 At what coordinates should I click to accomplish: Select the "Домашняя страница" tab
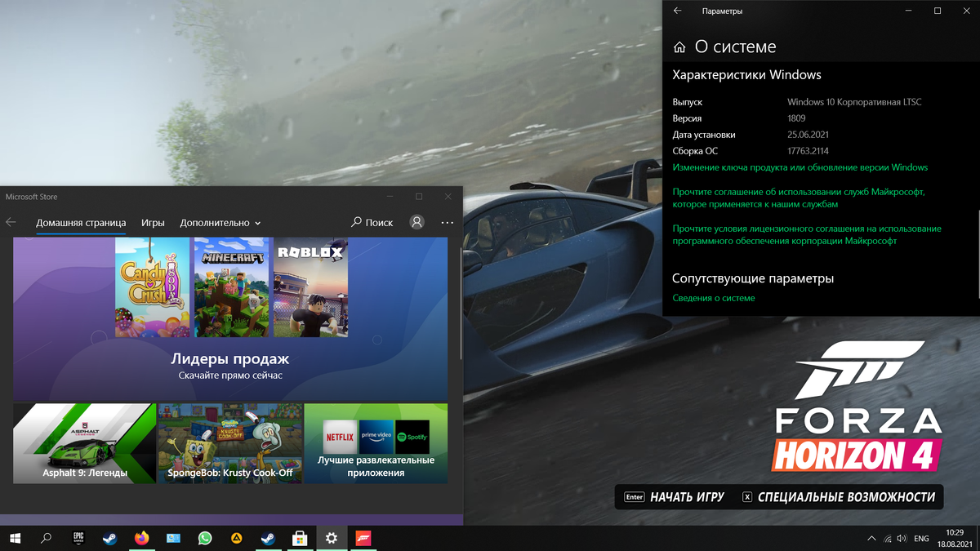click(81, 222)
